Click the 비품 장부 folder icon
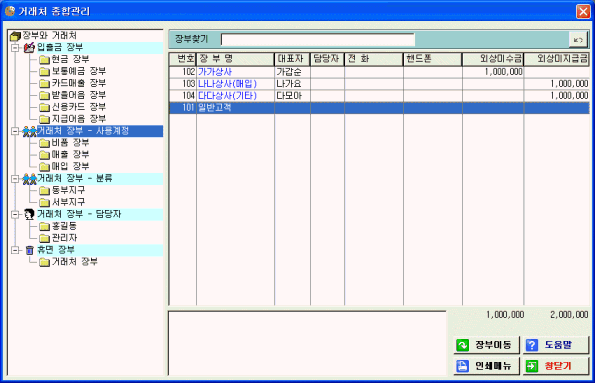Image resolution: width=595 pixels, height=383 pixels. [x=44, y=143]
